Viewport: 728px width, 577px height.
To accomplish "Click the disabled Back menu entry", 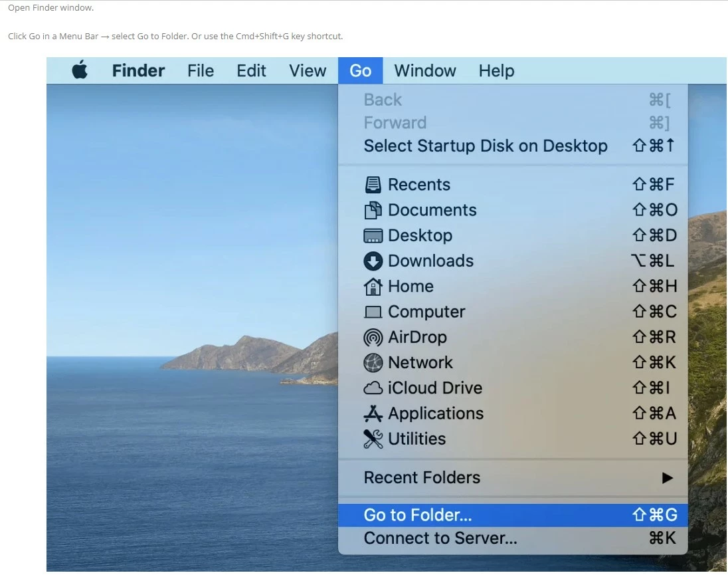I will point(513,100).
